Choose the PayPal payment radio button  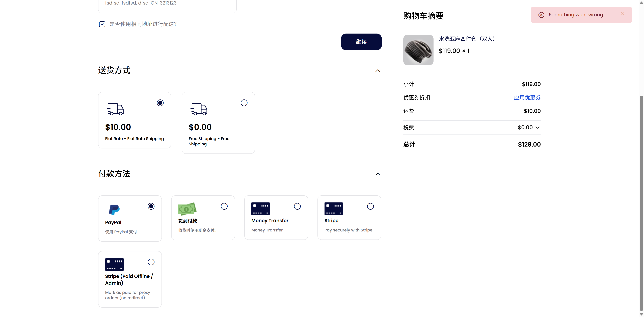pos(151,206)
